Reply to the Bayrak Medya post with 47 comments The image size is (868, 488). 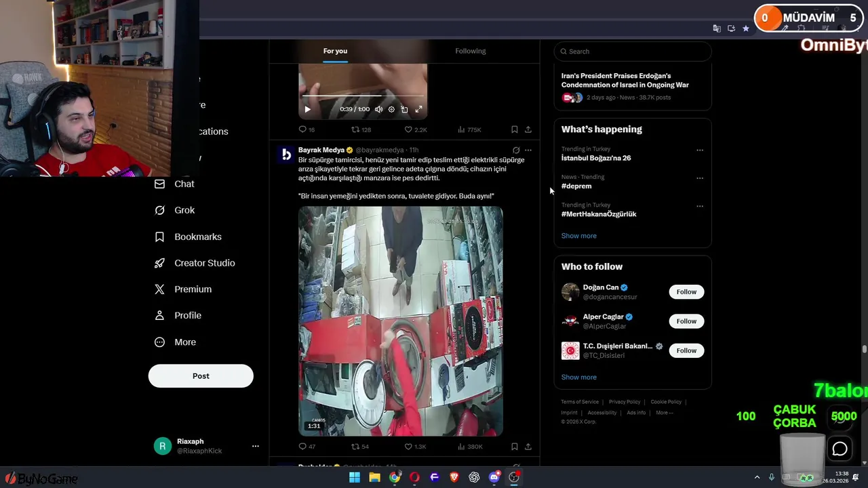[307, 447]
